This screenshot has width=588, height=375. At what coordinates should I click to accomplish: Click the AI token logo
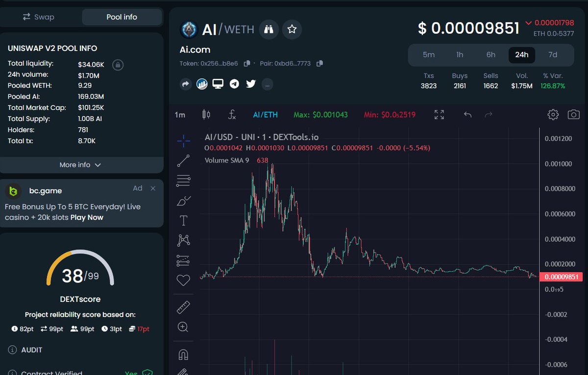(x=189, y=30)
